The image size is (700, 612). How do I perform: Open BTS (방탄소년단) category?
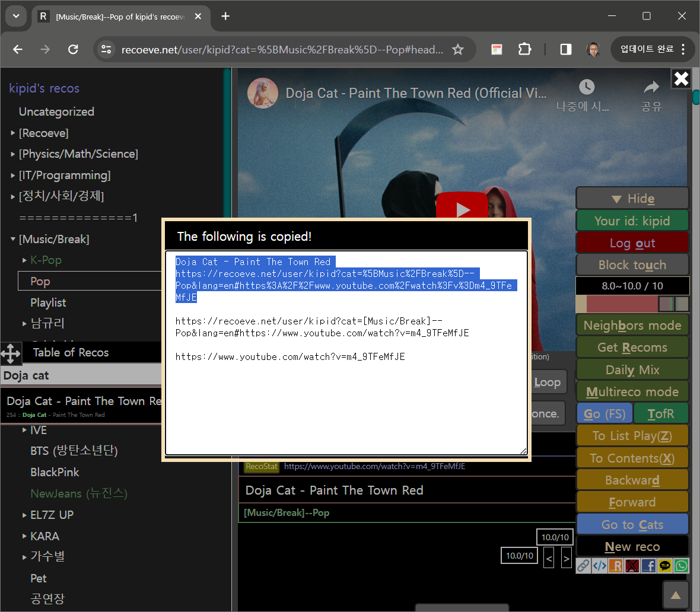(x=74, y=451)
